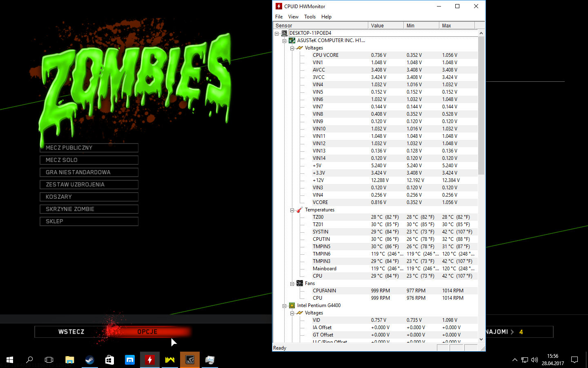Select MECZ SOLO in the game menu
588x368 pixels.
tap(89, 160)
